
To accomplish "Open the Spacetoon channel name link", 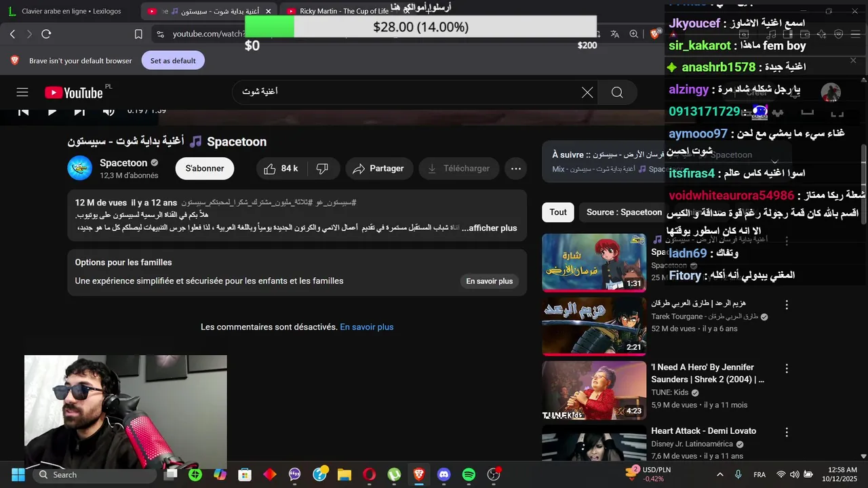I will [123, 163].
